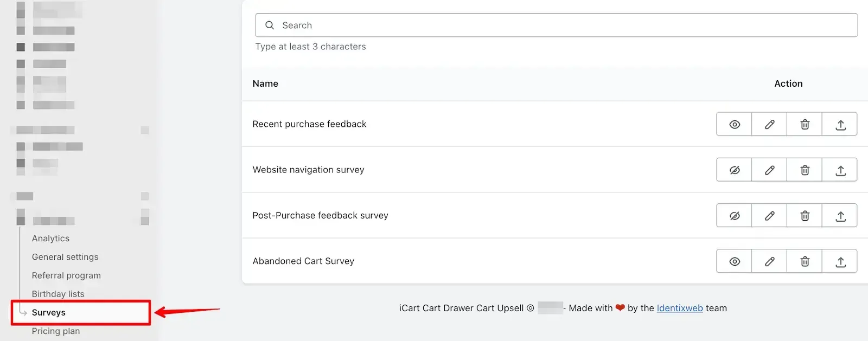
Task: Open Pricing plan in the sidebar
Action: tap(56, 331)
